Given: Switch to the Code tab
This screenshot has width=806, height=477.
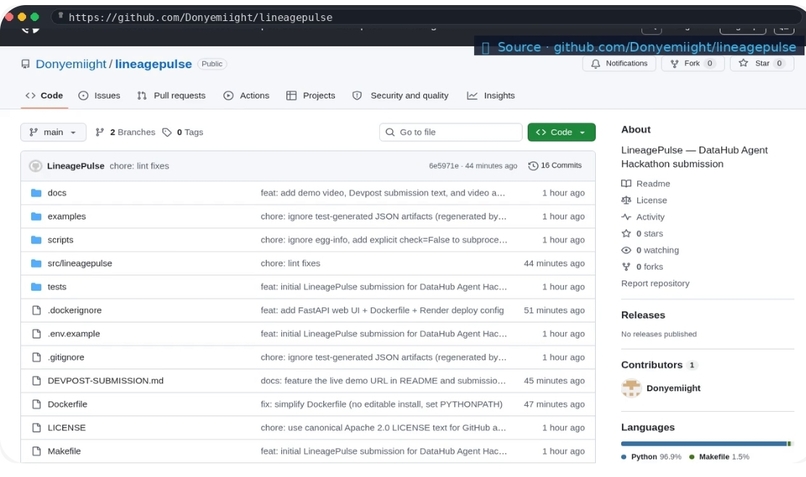Looking at the screenshot, I should [x=44, y=96].
